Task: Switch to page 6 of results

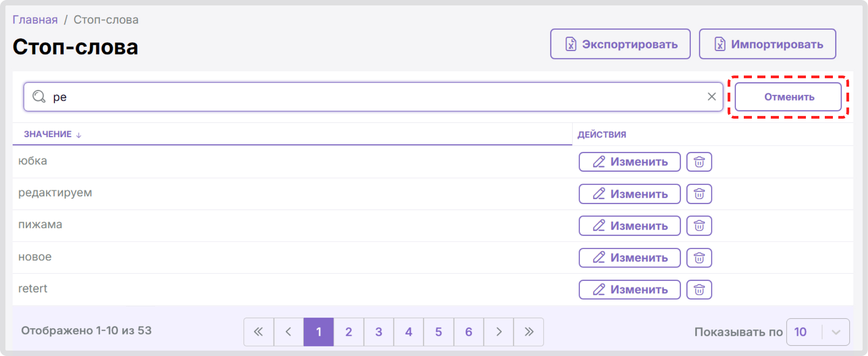Action: [468, 332]
